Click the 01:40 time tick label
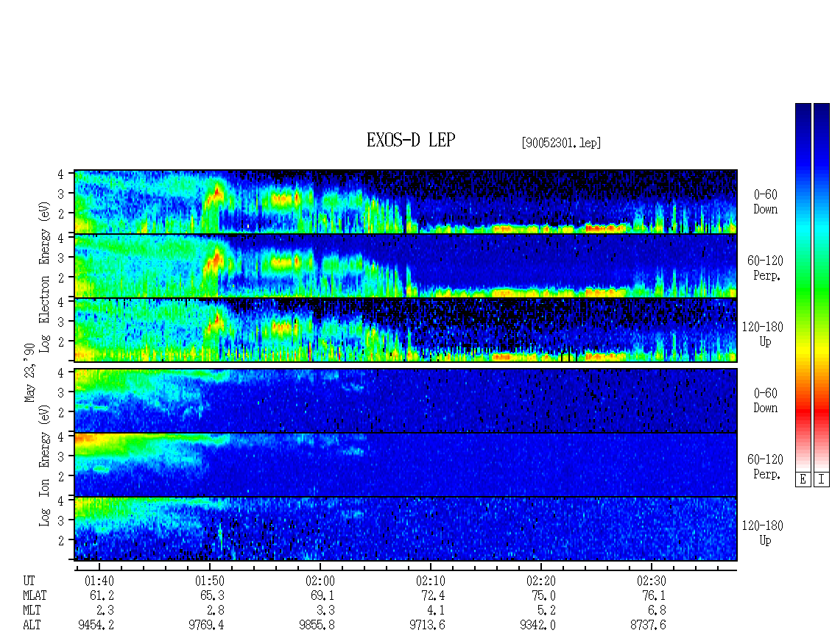Image resolution: width=832 pixels, height=644 pixels. (99, 581)
